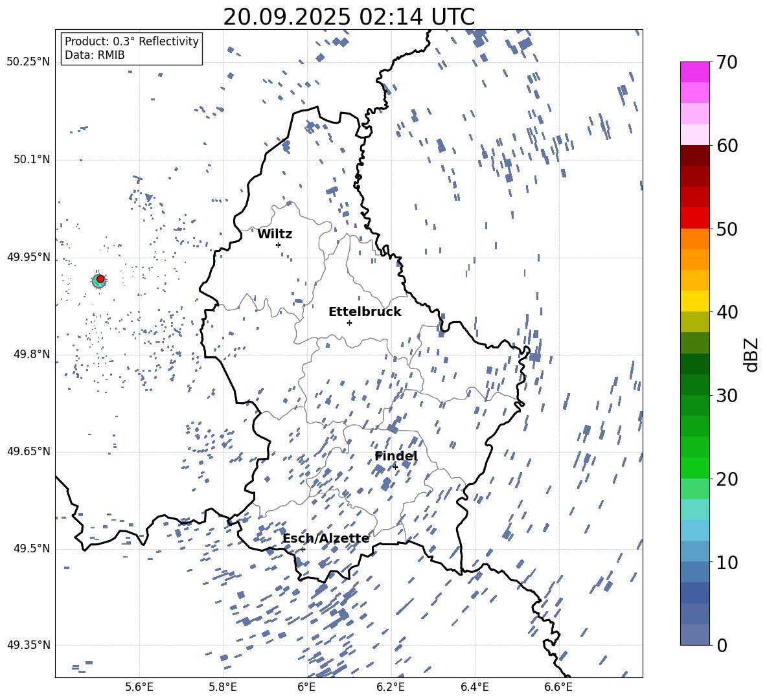Image resolution: width=767 pixels, height=700 pixels.
Task: Click the dark maroon colorbar swatch below 60
Action: (694, 155)
